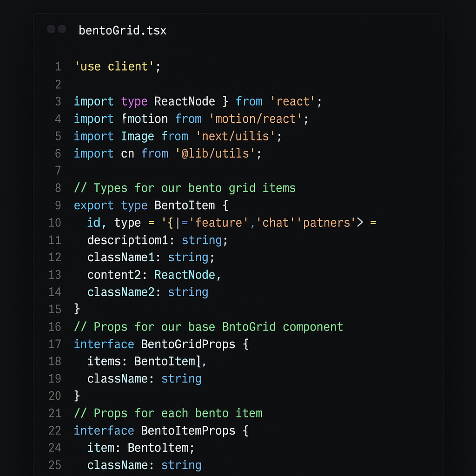Select the bentoGrid.tsx file tab
This screenshot has height=476, width=476.
pyautogui.click(x=122, y=31)
